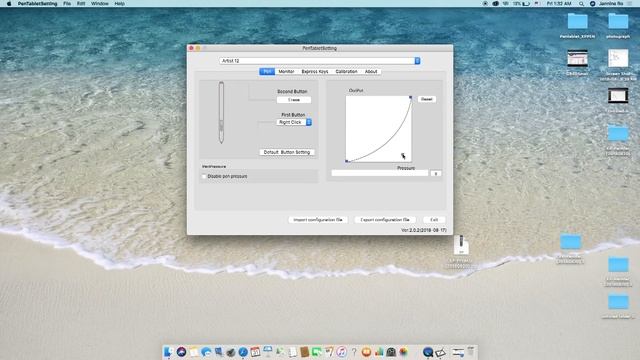This screenshot has width=640, height=360.
Task: Open QuickTime Player in the Dock
Action: [x=428, y=352]
